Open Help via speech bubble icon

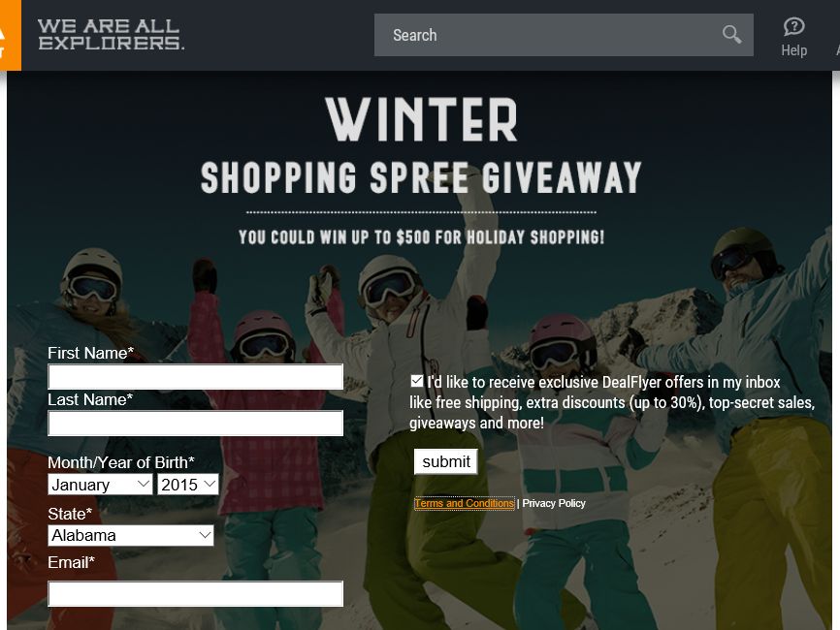point(794,26)
